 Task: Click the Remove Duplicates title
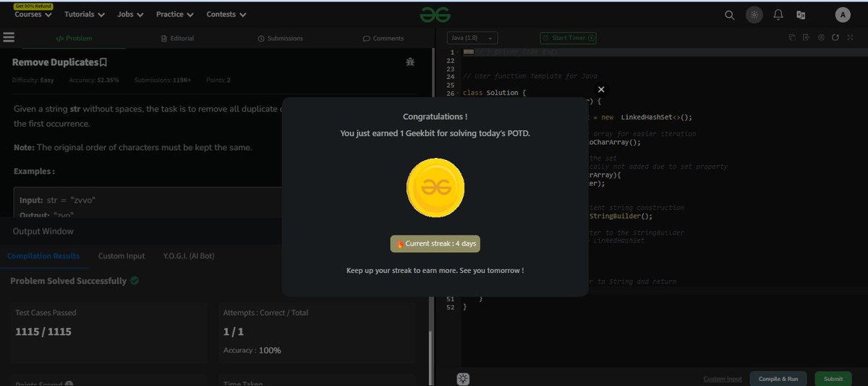55,63
